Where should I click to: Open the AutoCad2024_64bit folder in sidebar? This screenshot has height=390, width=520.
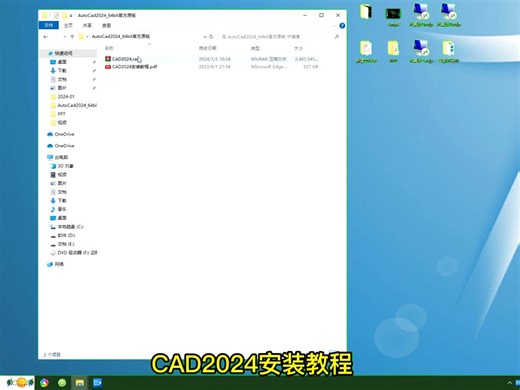click(x=77, y=105)
